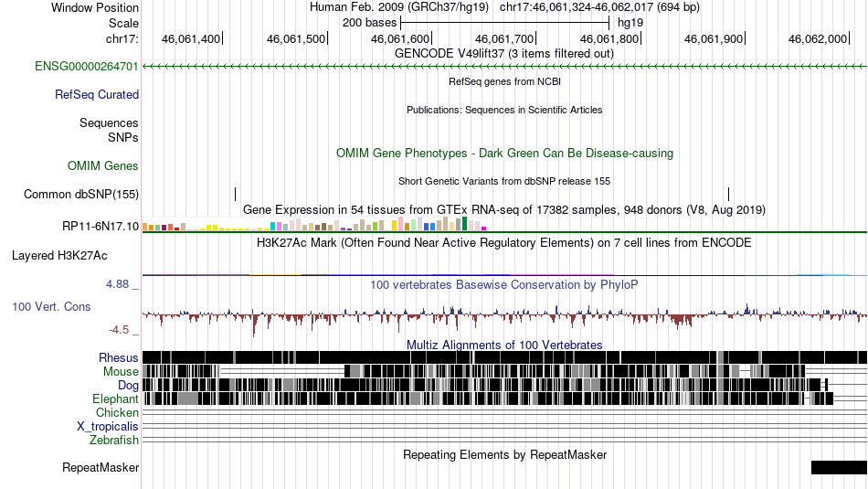This screenshot has height=489, width=868.
Task: Click the Publications: Sequences in Scientific Articles title
Action: pos(504,110)
